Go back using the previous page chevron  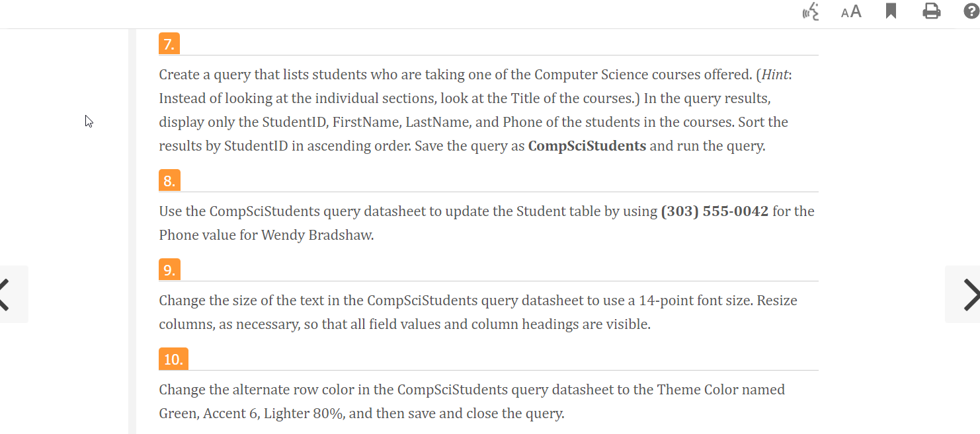7,294
